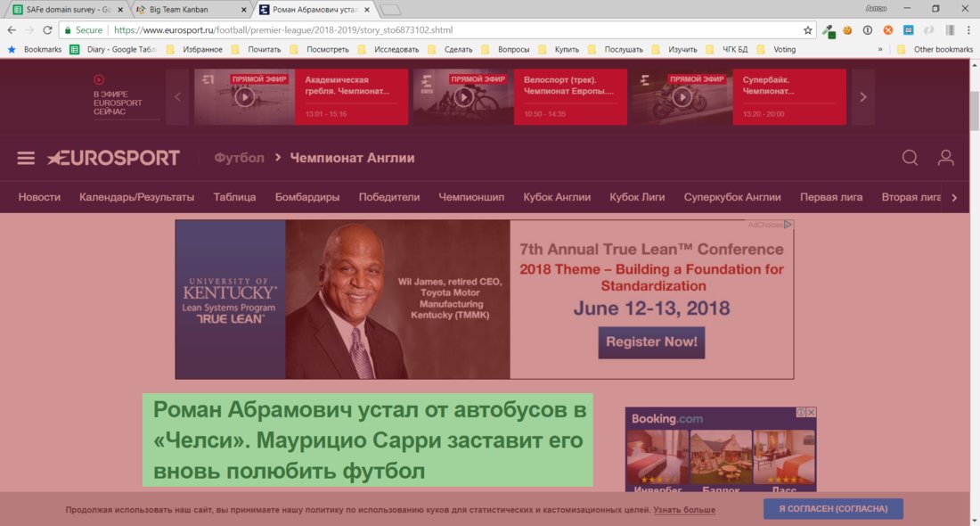Screen dimensions: 980x526
Task: Click the grey striped extension icon
Action: 950,30
